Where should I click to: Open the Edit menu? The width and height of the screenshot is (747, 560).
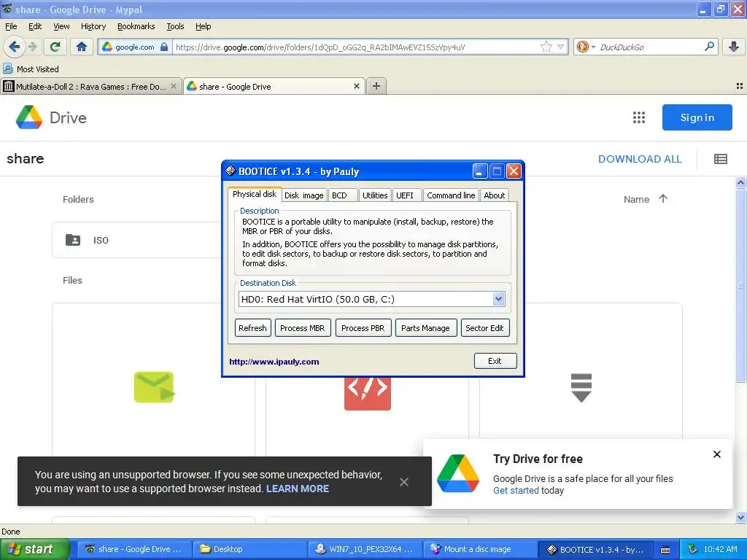(x=35, y=26)
